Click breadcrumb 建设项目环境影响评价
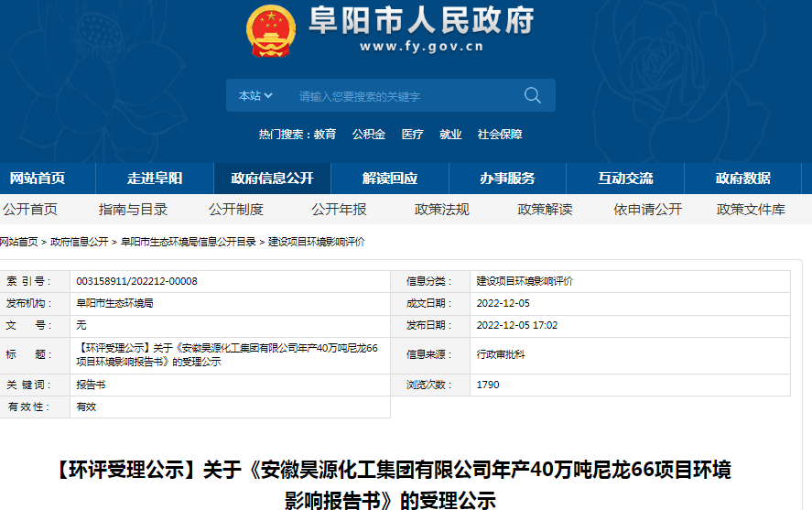Viewport: 812px width, 510px height. point(316,242)
